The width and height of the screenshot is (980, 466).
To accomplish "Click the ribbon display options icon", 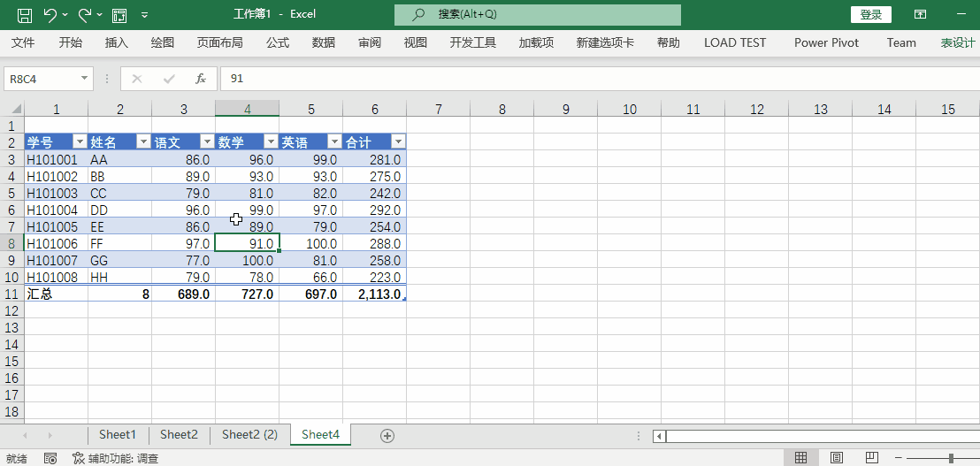I will click(x=920, y=14).
